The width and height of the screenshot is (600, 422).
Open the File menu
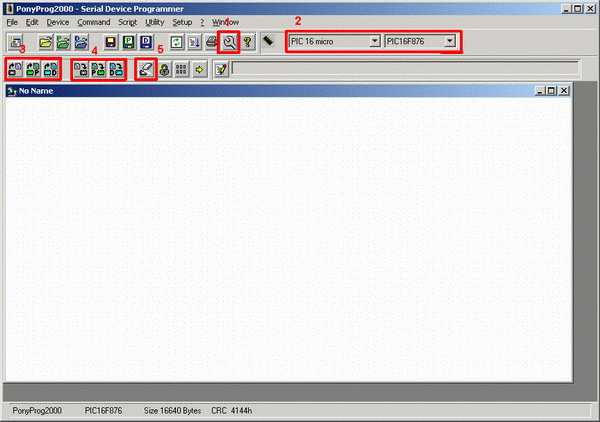tap(12, 22)
